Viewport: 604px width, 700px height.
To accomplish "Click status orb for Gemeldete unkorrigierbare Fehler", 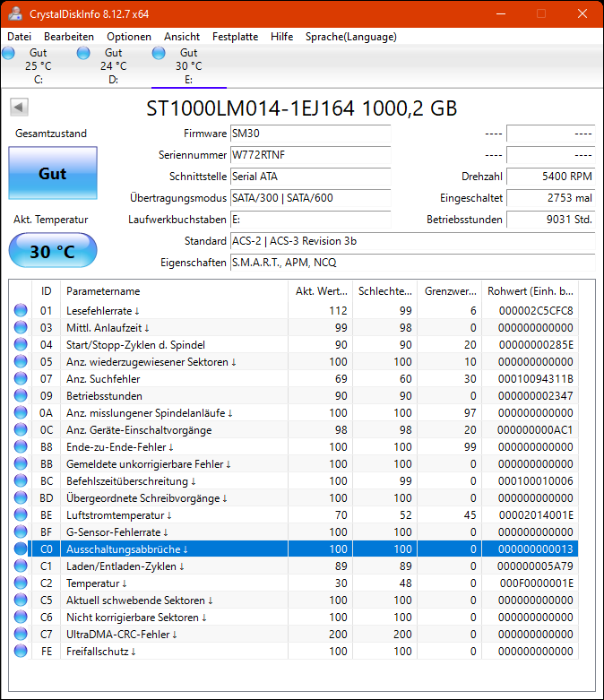I will 21,463.
